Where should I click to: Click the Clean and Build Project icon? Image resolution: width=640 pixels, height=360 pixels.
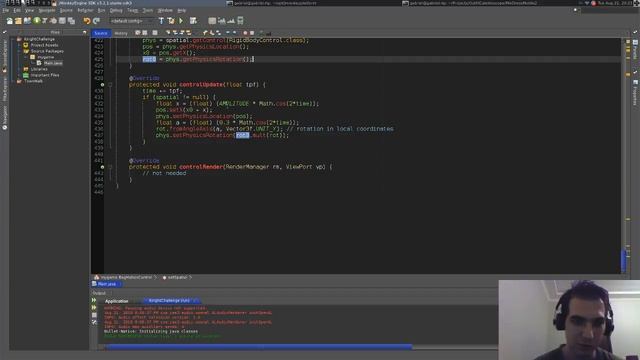(171, 21)
